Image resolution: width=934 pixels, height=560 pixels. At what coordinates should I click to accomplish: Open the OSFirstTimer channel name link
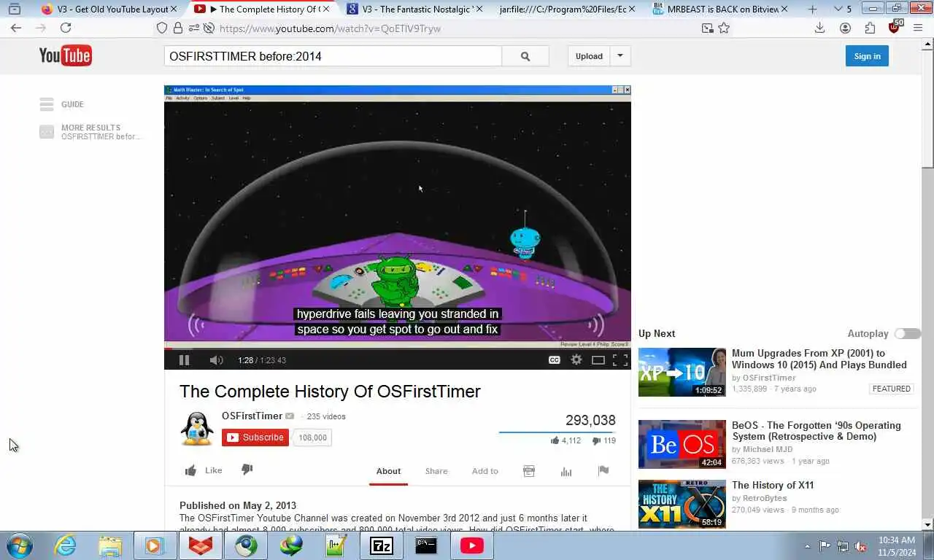252,416
